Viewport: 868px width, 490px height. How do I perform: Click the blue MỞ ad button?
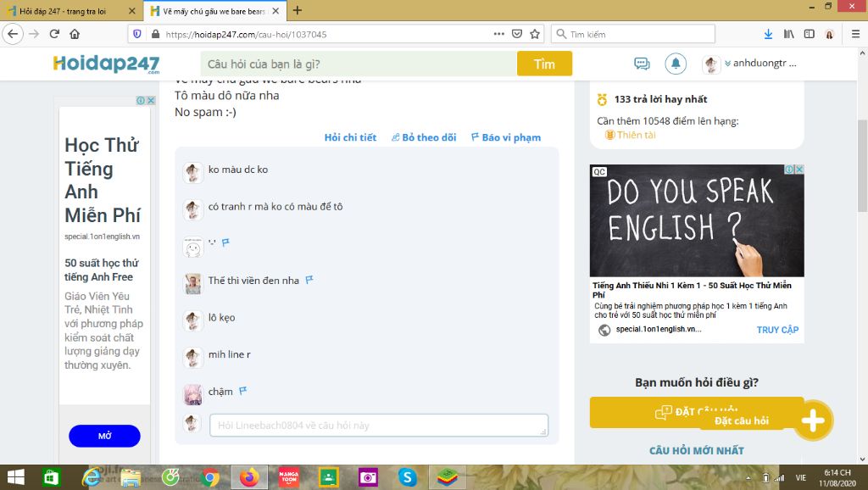click(104, 436)
